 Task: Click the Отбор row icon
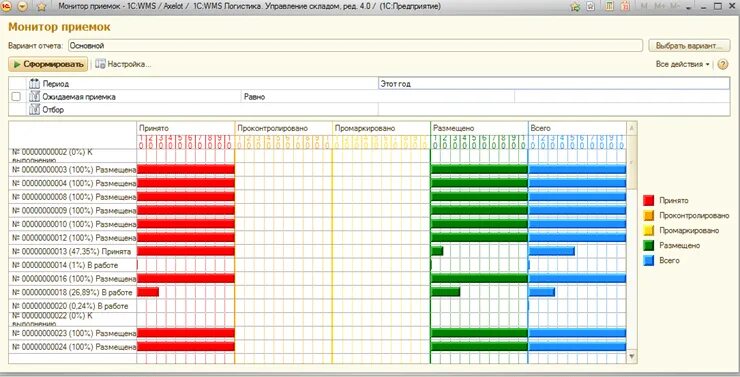34,109
